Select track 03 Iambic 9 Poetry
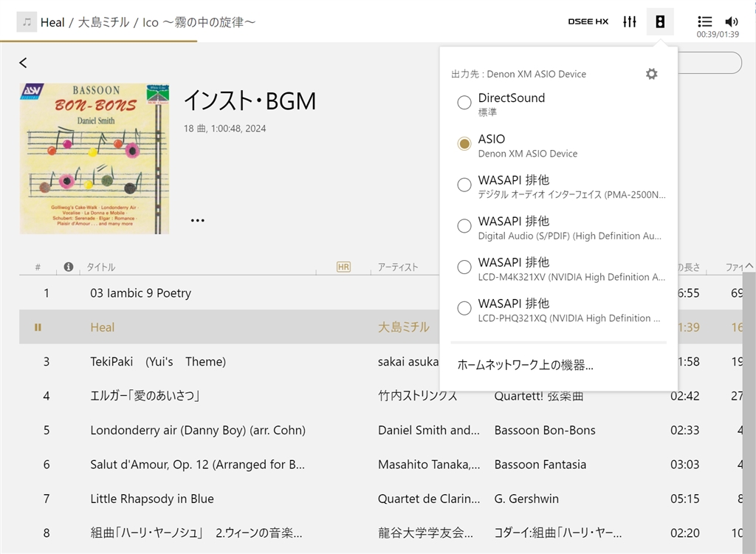 [140, 293]
